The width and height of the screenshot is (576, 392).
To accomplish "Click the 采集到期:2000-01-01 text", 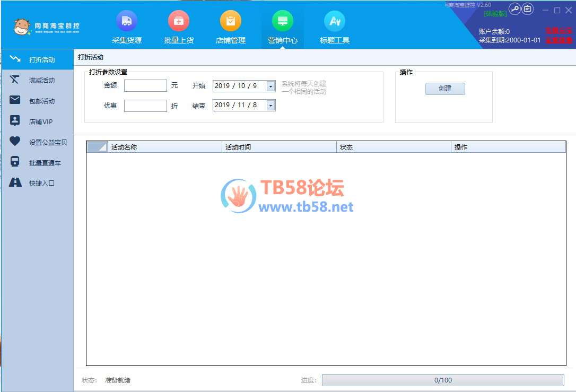I will [510, 40].
